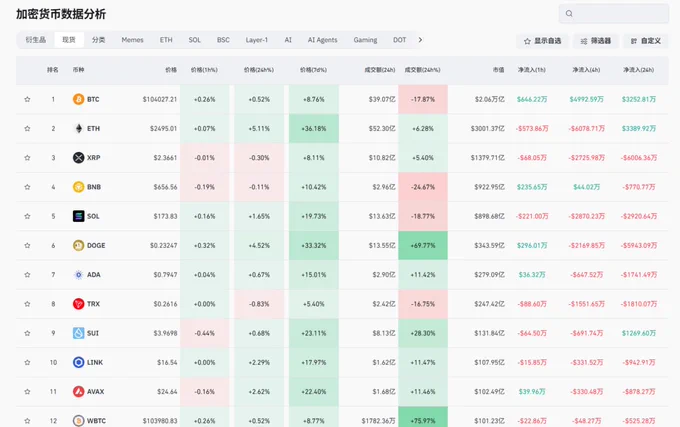This screenshot has width=680, height=427.
Task: Favorite SUI with its star
Action: click(27, 333)
